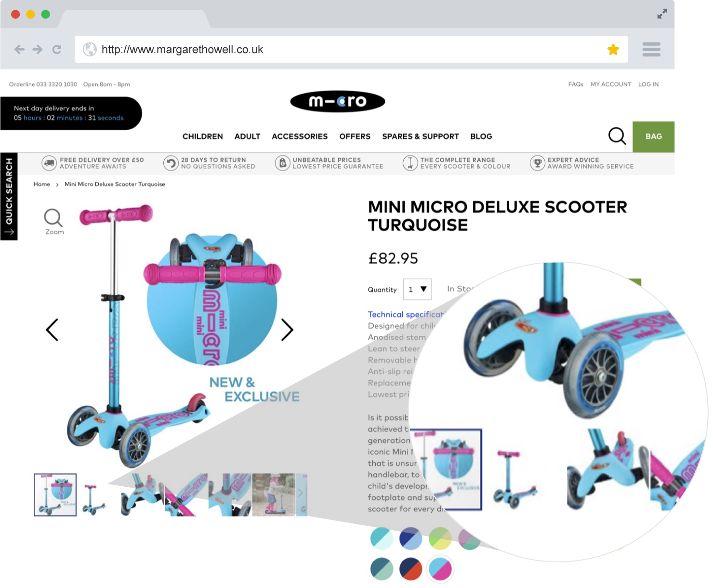Go back using browser back arrow
This screenshot has width=713, height=588.
19,49
